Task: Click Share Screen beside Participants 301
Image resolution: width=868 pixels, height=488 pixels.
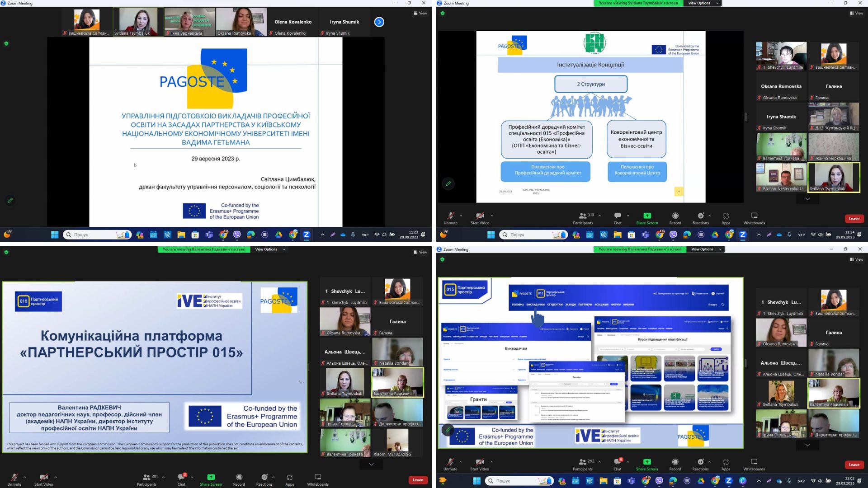Action: click(211, 479)
